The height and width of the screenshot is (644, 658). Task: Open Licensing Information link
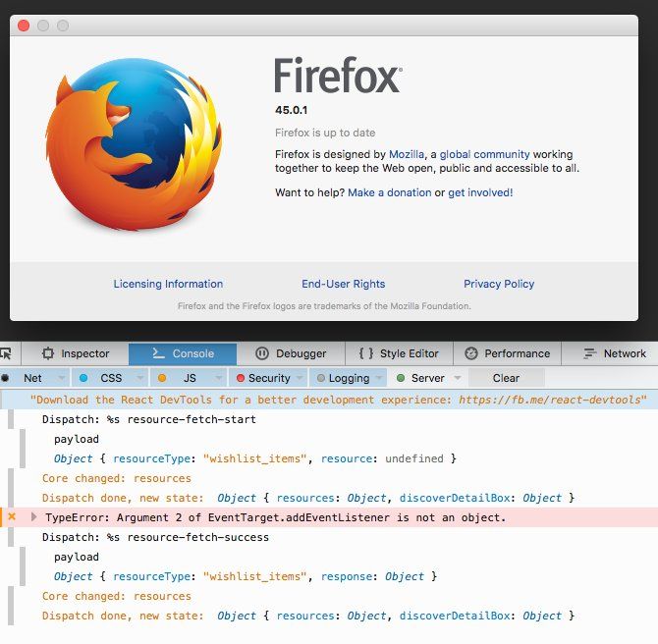pyautogui.click(x=168, y=284)
